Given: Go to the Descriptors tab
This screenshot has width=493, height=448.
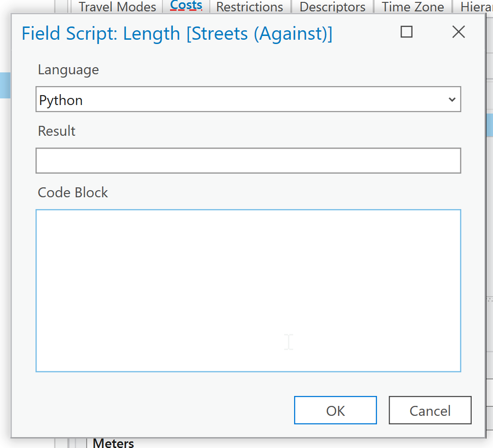Looking at the screenshot, I should coord(332,7).
